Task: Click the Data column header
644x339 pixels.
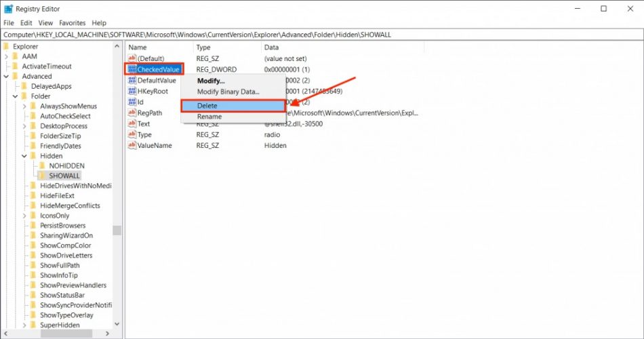Action: coord(342,47)
